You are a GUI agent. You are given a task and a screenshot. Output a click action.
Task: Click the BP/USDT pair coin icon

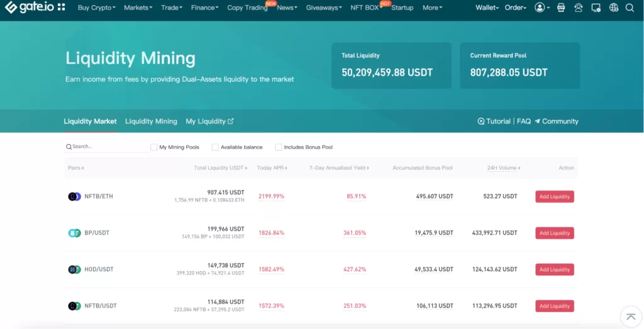click(74, 233)
